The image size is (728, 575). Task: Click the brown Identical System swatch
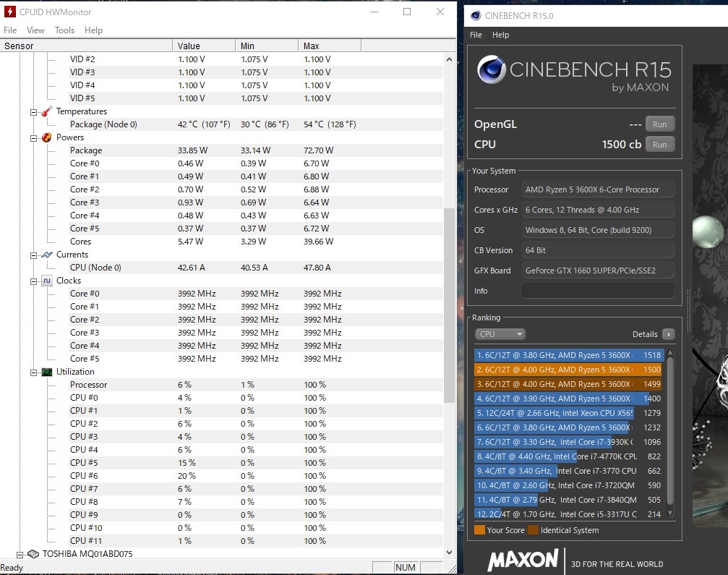[x=533, y=530]
